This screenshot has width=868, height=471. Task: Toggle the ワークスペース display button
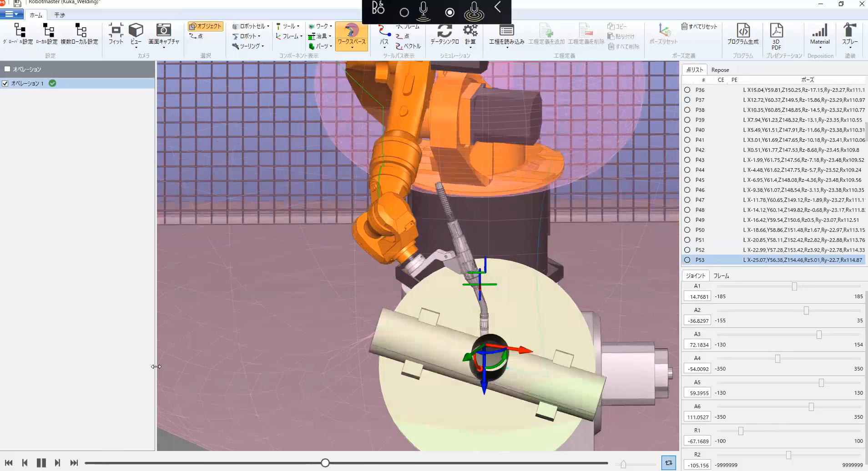(x=351, y=36)
